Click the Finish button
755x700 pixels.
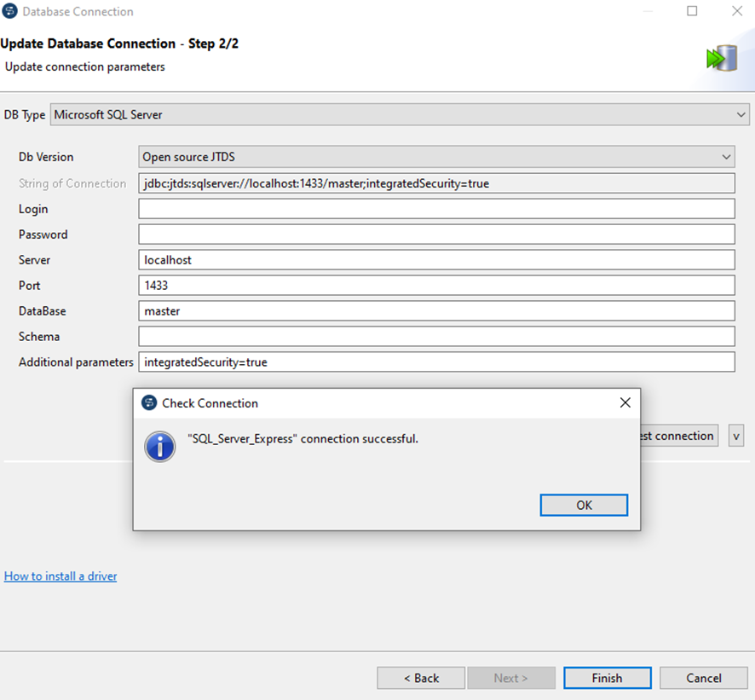tap(607, 678)
